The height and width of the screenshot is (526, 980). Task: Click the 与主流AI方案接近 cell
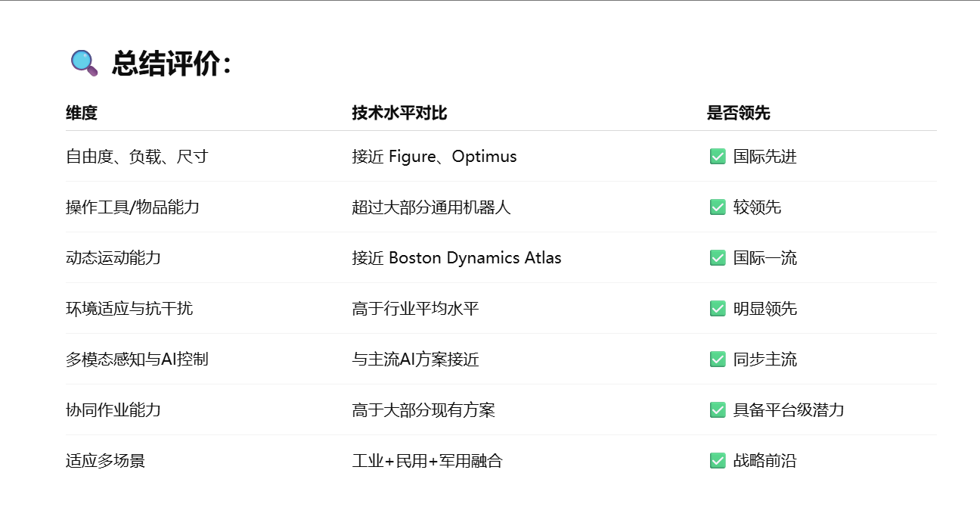click(415, 359)
